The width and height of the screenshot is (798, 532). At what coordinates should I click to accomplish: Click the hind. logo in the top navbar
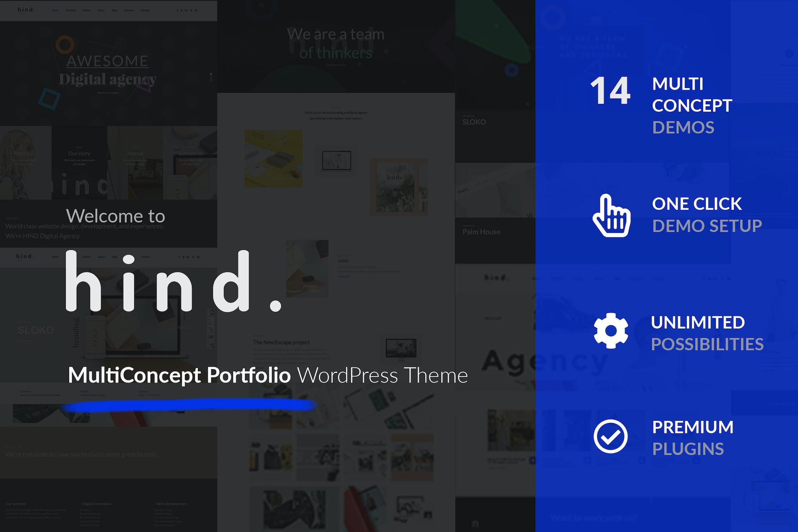click(x=25, y=11)
